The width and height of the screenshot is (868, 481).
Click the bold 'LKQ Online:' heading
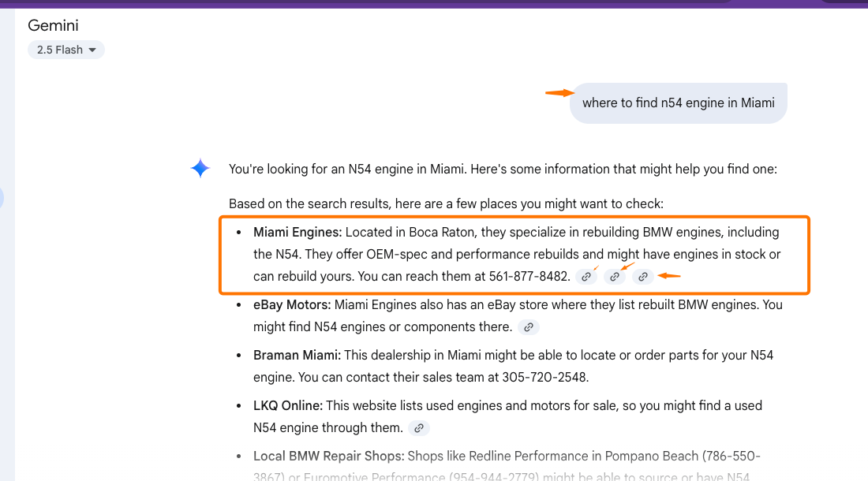288,405
